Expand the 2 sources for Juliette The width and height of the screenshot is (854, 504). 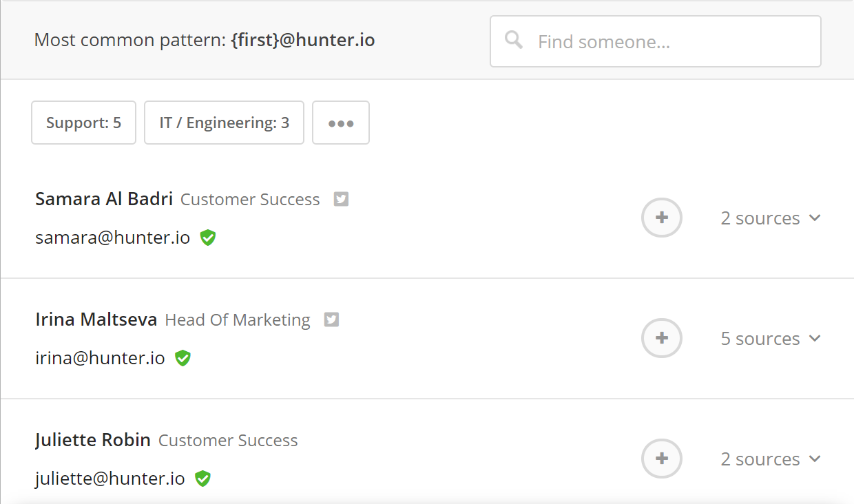771,459
